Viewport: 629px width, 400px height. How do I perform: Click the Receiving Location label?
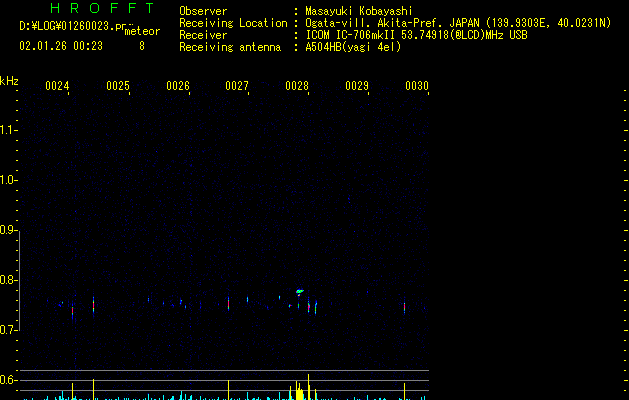(x=233, y=23)
